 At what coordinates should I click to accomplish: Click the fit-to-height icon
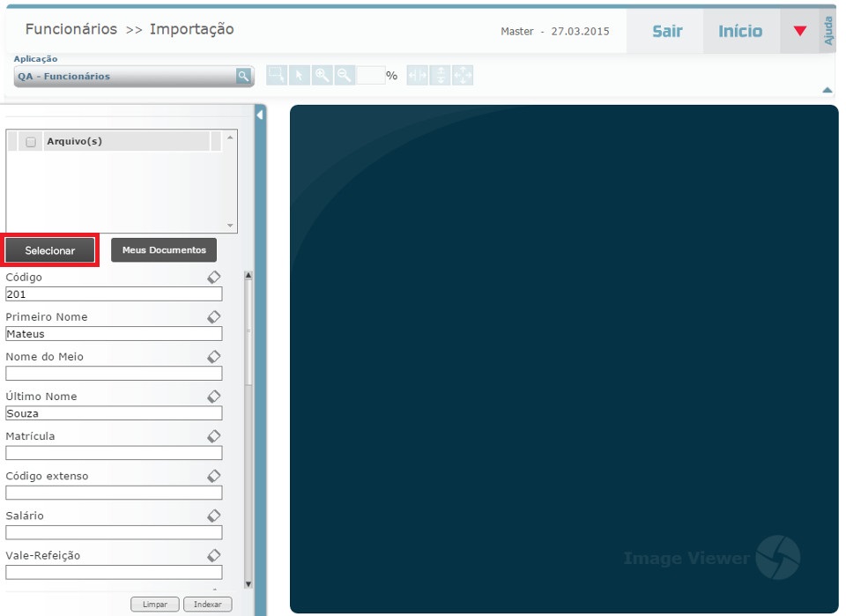(x=440, y=76)
